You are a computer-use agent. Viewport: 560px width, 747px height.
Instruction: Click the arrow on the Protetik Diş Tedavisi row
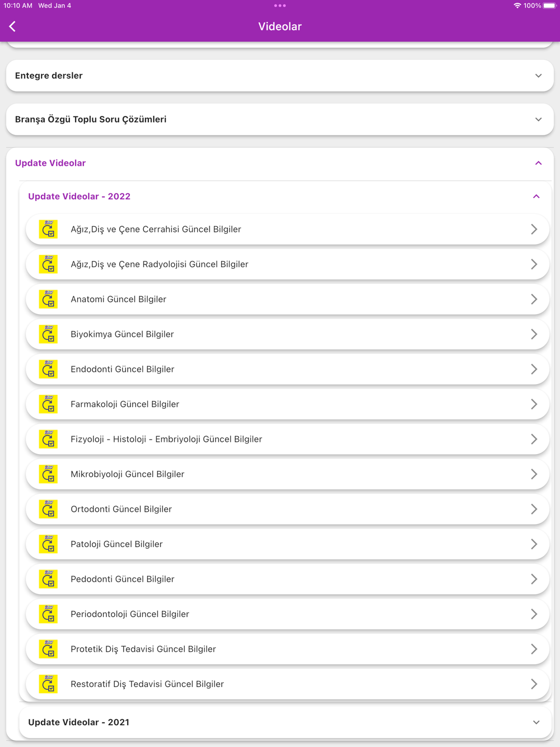coord(534,649)
